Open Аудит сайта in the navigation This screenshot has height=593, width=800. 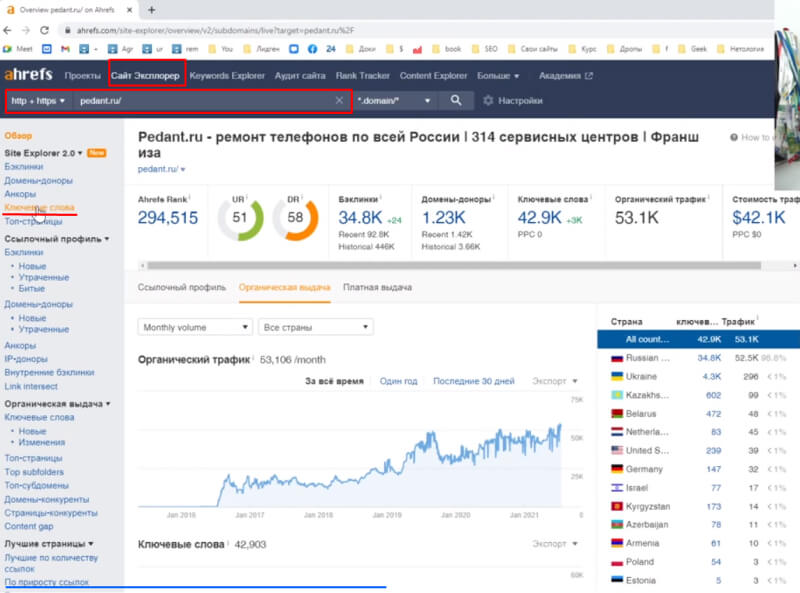(300, 76)
